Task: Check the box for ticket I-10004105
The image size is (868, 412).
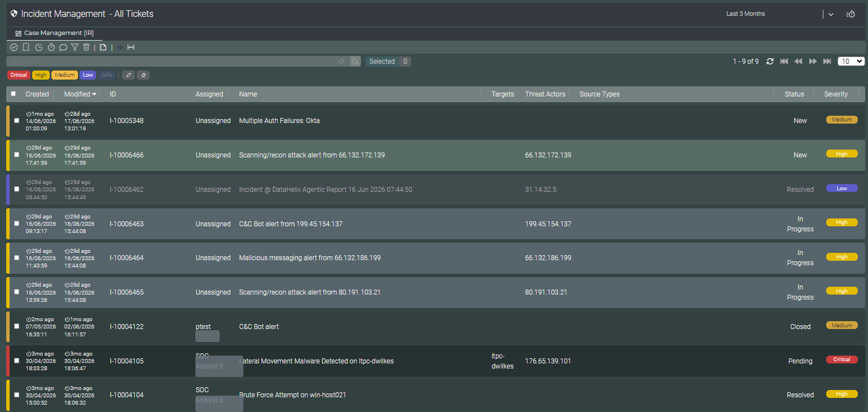Action: 16,361
